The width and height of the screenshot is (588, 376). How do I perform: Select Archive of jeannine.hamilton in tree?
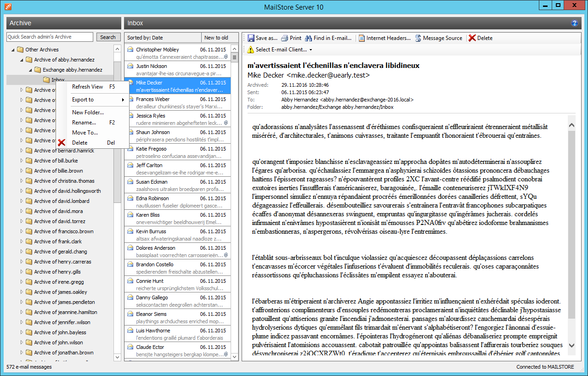pos(66,312)
